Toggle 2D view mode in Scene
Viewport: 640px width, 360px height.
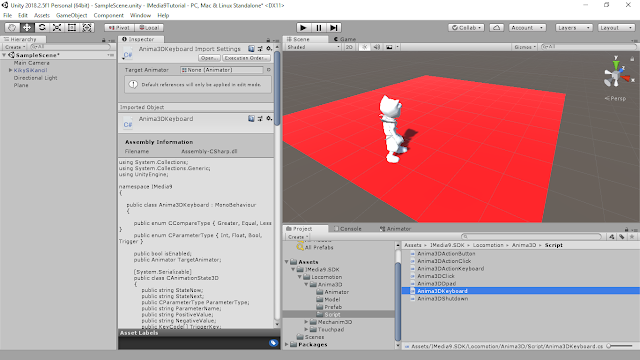[x=349, y=47]
